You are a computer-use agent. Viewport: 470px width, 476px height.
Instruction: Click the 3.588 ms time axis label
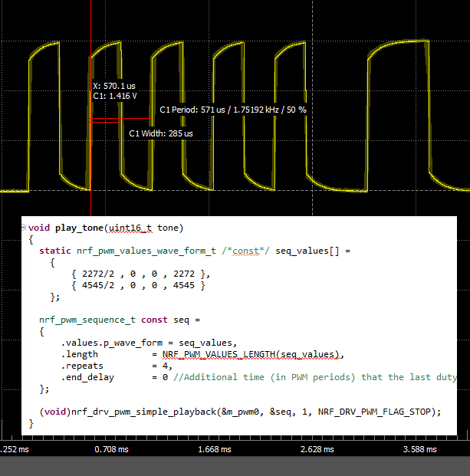click(420, 449)
